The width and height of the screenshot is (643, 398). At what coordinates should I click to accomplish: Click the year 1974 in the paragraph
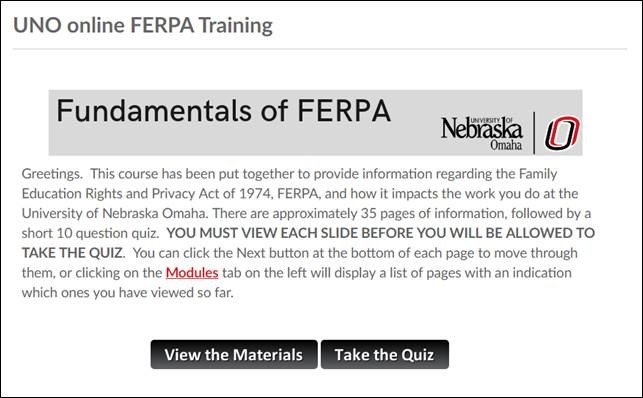254,193
